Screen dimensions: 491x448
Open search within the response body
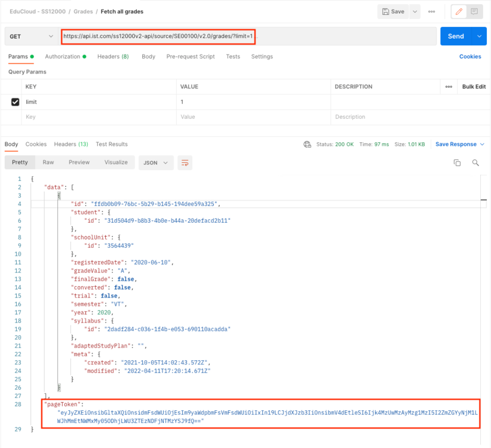476,162
